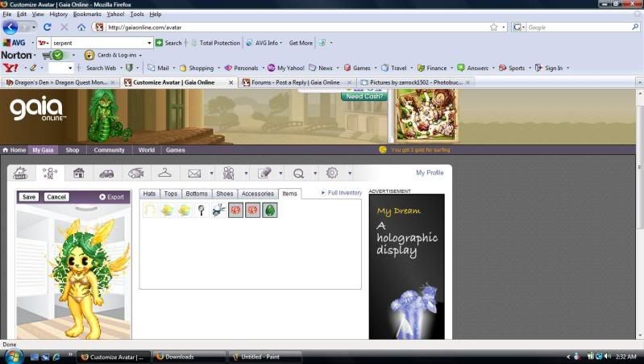
Task: Switch to the Tops tab
Action: (171, 194)
